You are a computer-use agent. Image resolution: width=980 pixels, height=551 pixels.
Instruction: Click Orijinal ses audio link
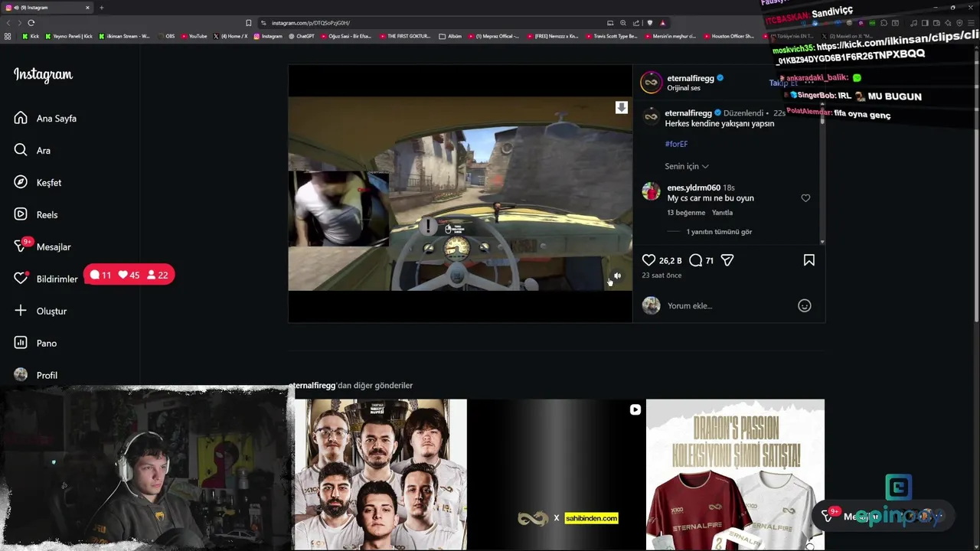click(x=684, y=88)
